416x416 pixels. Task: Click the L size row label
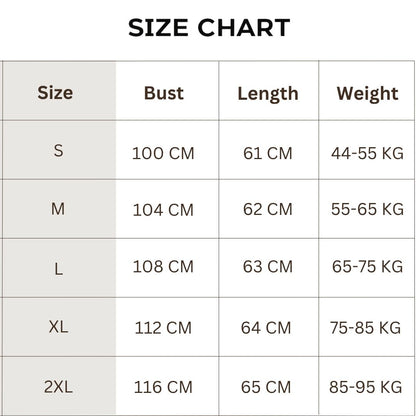click(58, 269)
